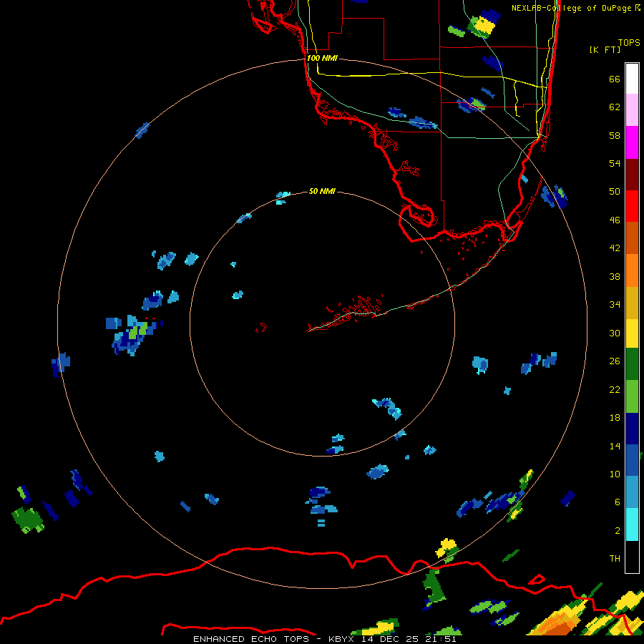Click the legend value 42

click(615, 248)
